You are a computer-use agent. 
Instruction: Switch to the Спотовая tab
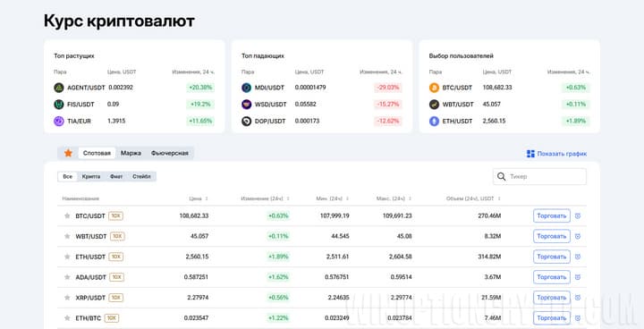(x=97, y=153)
